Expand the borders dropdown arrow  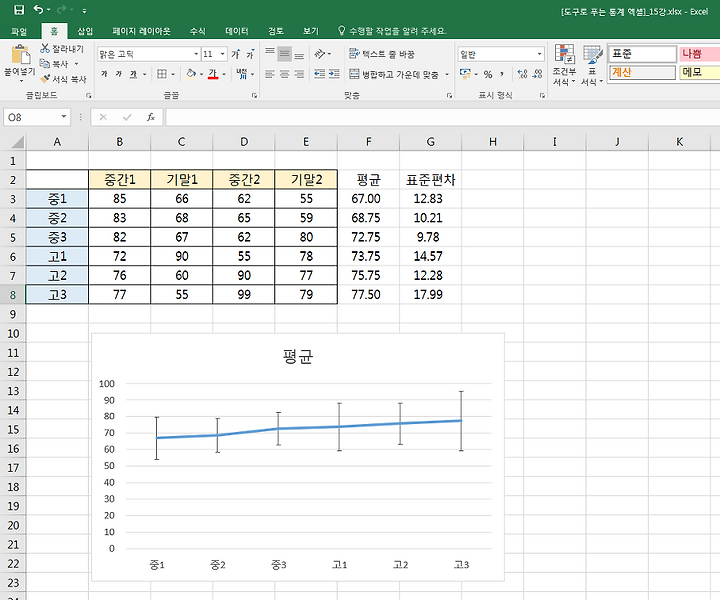tap(173, 74)
